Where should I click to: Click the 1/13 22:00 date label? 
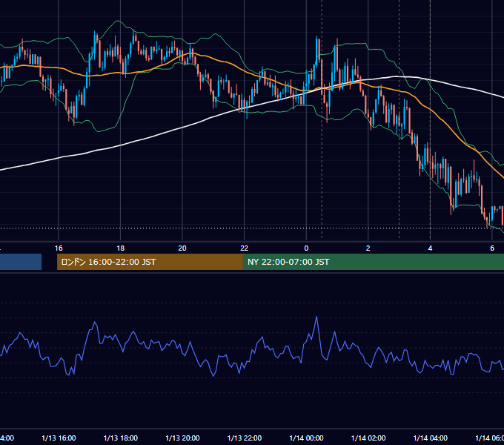245,438
